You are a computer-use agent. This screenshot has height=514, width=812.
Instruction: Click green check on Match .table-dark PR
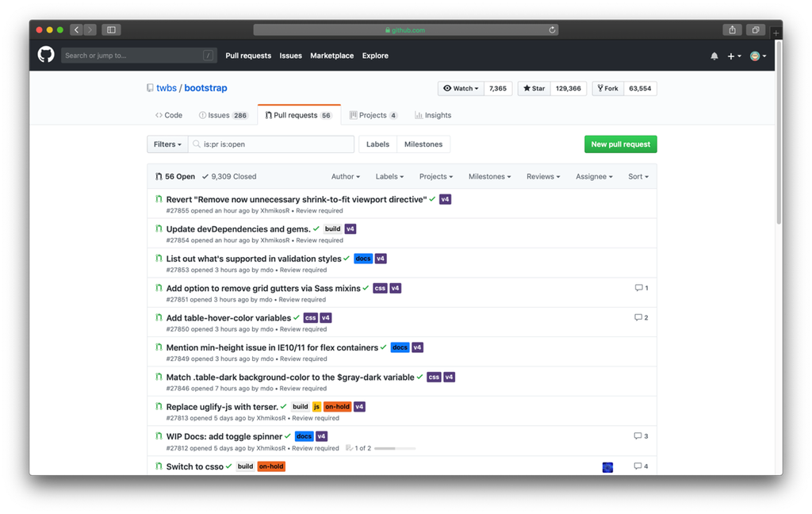420,377
